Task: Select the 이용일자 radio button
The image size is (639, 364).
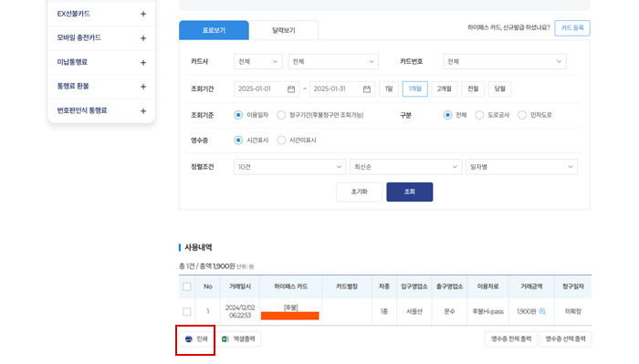Action: tap(238, 115)
